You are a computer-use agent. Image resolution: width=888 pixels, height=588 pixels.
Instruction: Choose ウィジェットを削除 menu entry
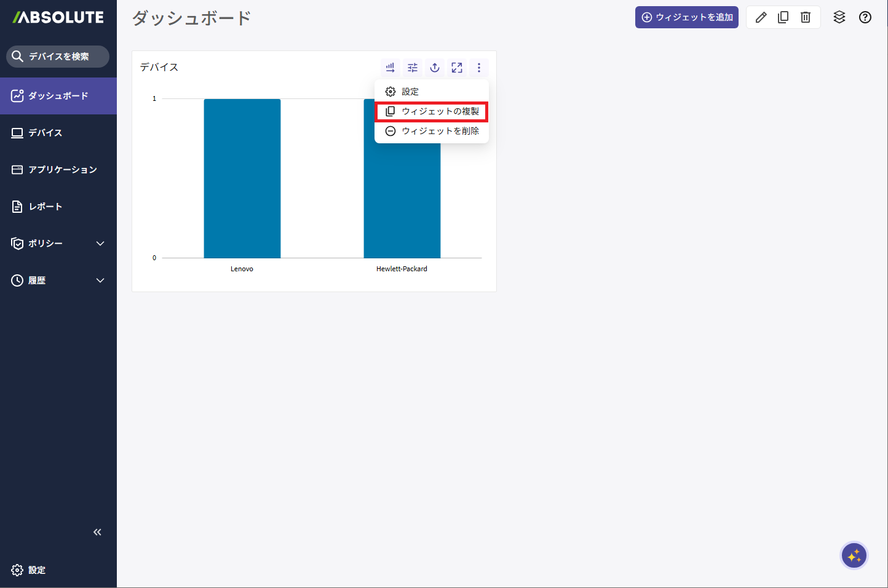(x=432, y=131)
